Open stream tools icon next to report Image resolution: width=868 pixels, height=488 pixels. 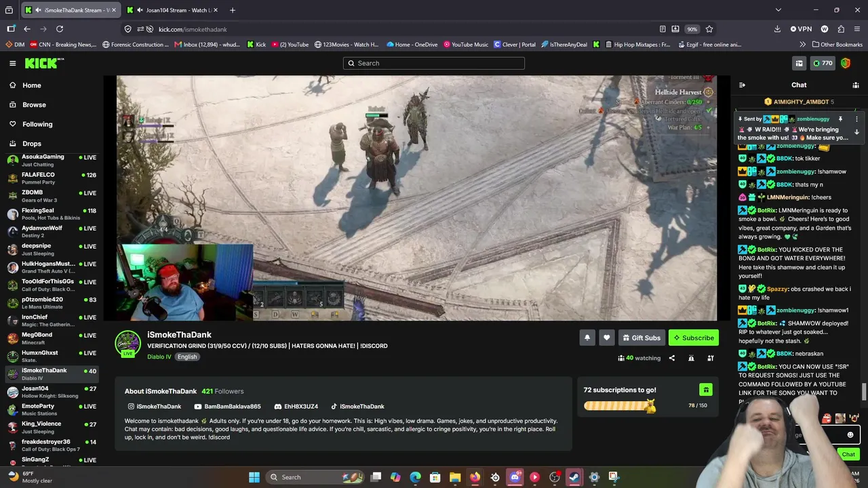pos(711,358)
